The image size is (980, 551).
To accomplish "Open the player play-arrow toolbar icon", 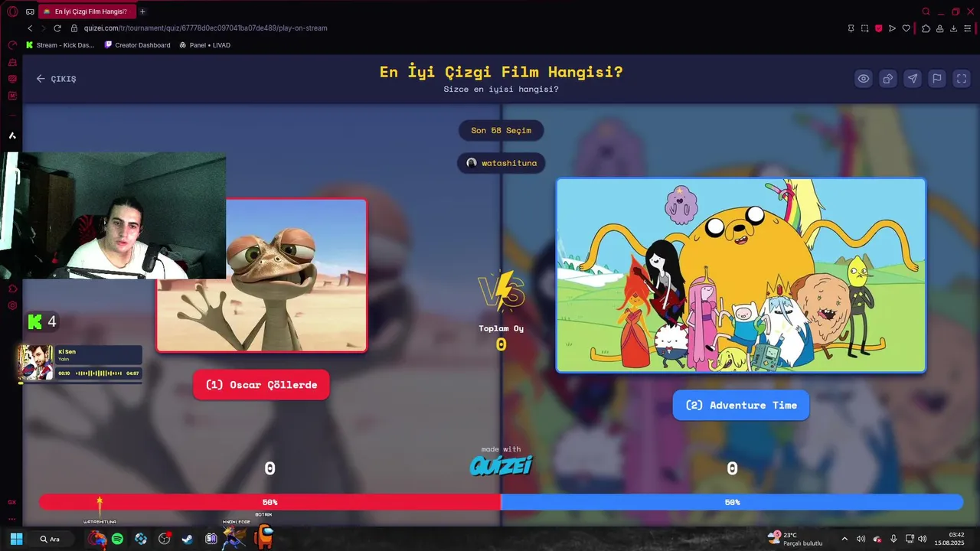I will [x=892, y=28].
